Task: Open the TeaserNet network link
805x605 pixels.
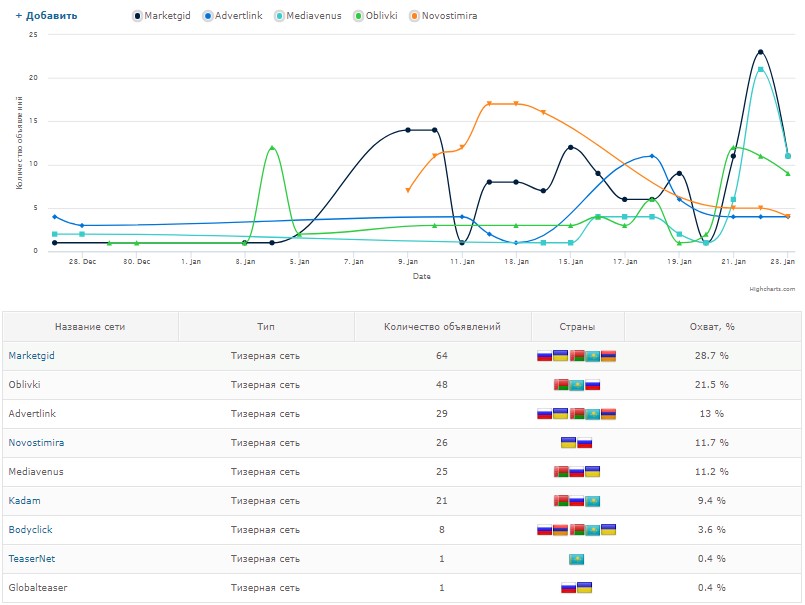Action: (x=32, y=559)
